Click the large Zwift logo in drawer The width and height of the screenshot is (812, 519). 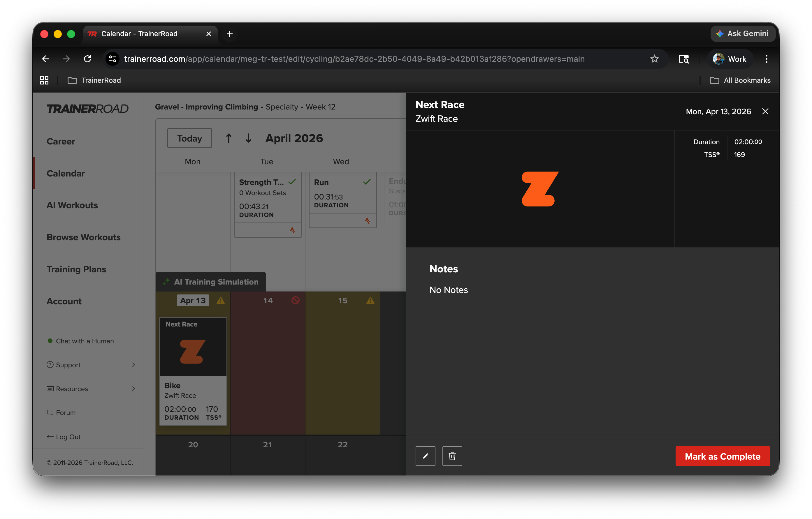point(540,189)
